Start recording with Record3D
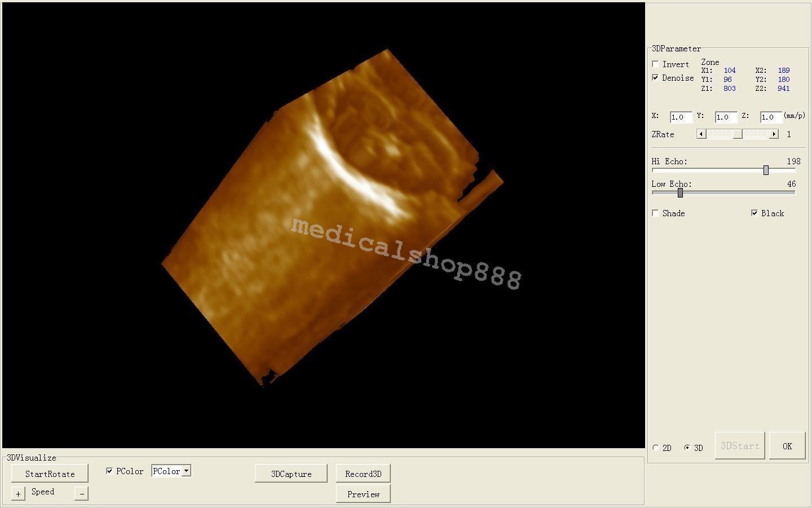812x508 pixels. tap(363, 474)
